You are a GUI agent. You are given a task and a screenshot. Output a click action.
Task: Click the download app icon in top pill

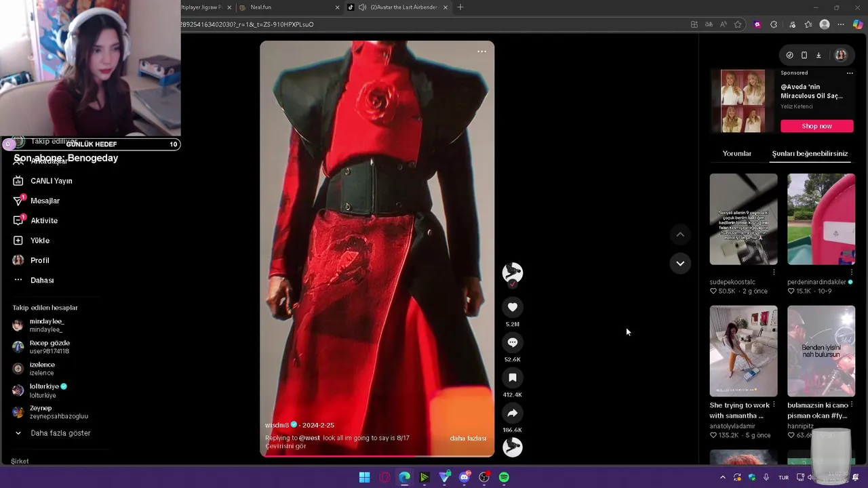[x=818, y=56]
